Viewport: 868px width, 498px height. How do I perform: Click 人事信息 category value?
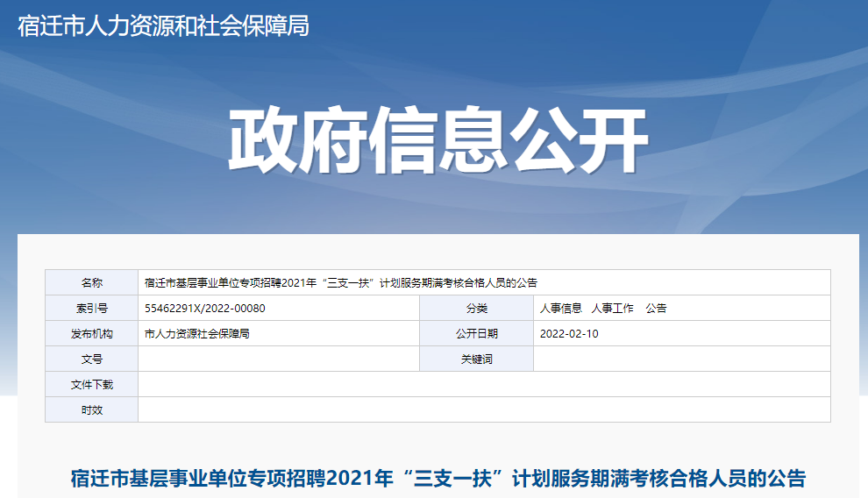561,309
